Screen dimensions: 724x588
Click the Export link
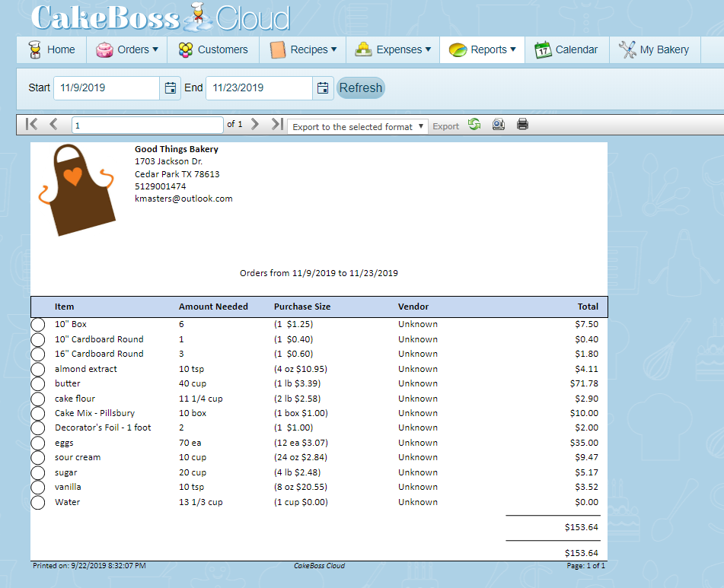click(445, 126)
